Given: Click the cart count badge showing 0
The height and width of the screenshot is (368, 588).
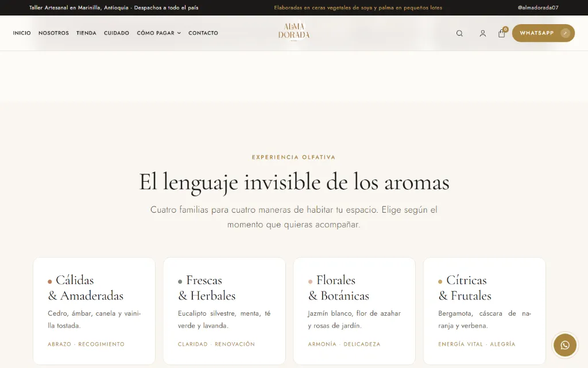Looking at the screenshot, I should pyautogui.click(x=505, y=29).
